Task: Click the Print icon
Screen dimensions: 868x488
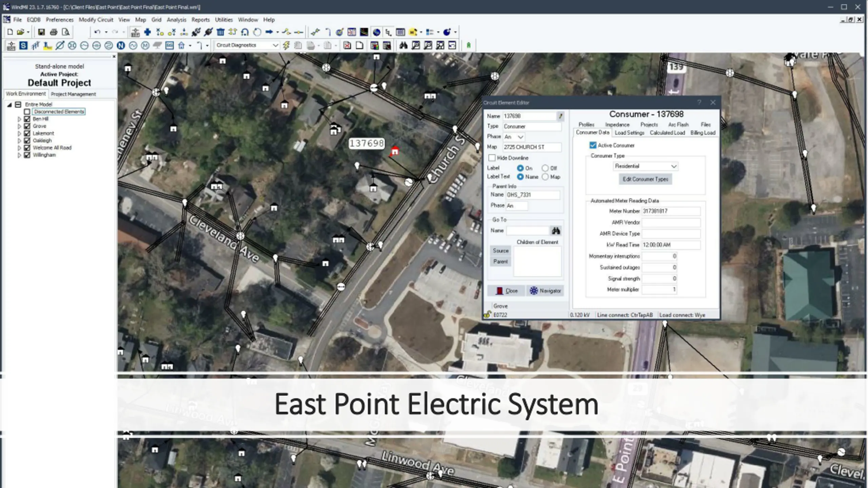Action: 54,32
